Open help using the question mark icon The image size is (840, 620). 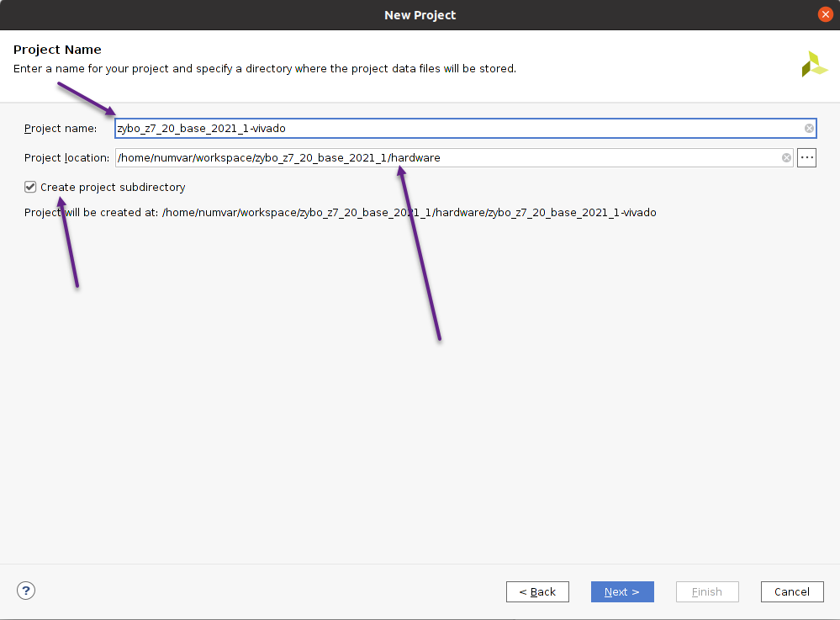tap(26, 591)
